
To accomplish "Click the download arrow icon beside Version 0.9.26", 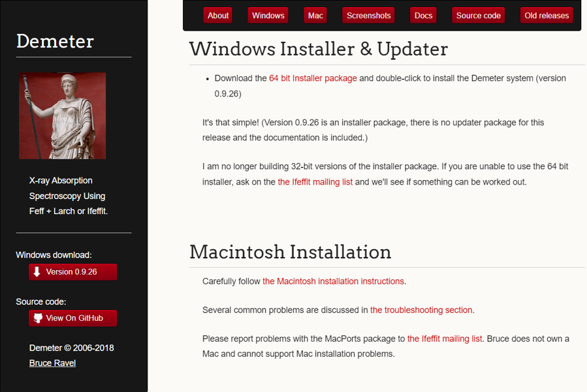I will [37, 271].
